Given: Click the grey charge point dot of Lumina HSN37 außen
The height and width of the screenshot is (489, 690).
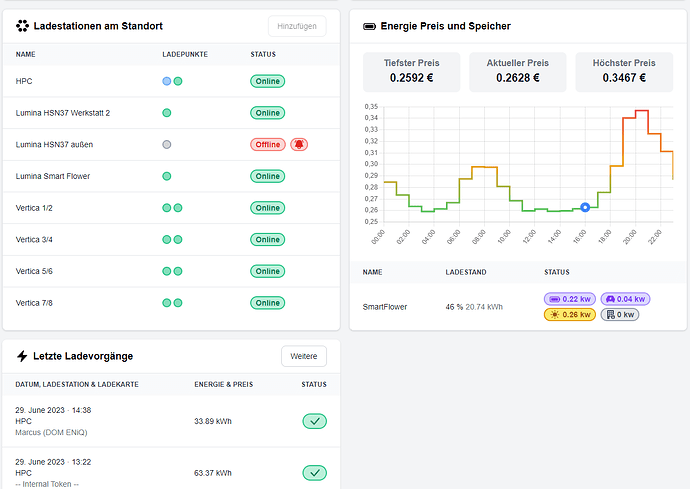Looking at the screenshot, I should click(167, 144).
